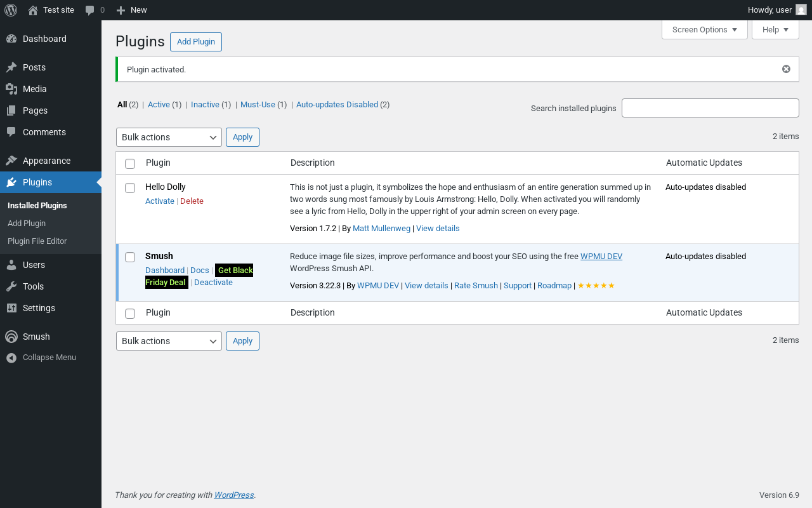Image resolution: width=812 pixels, height=508 pixels.
Task: Open the Smush Dashboard link
Action: point(165,271)
